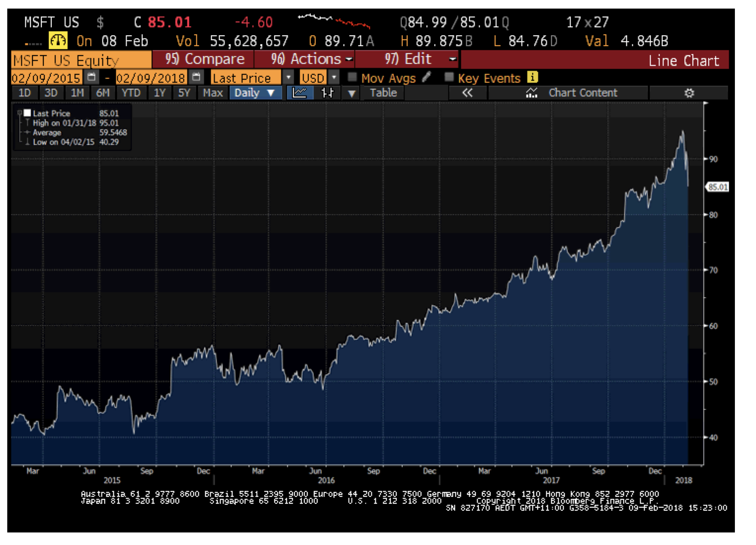Click the 90 price axis label
This screenshot has width=756, height=545.
pyautogui.click(x=713, y=159)
